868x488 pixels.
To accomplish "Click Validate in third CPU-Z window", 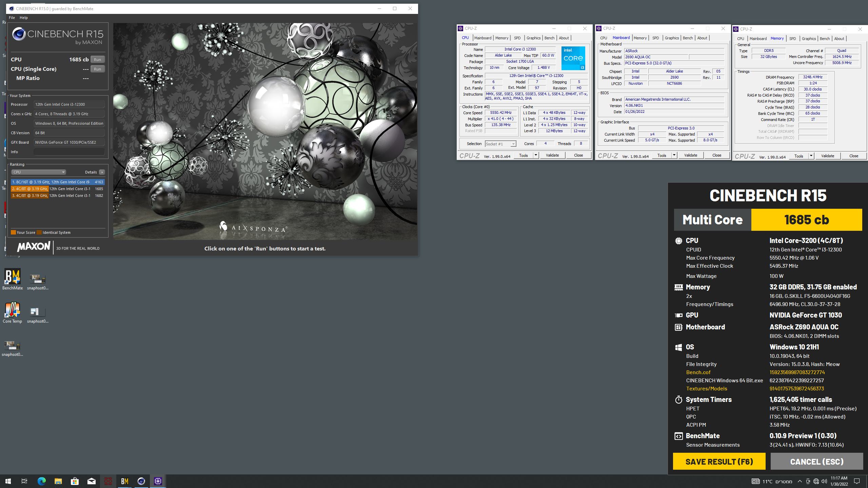I will 827,156.
